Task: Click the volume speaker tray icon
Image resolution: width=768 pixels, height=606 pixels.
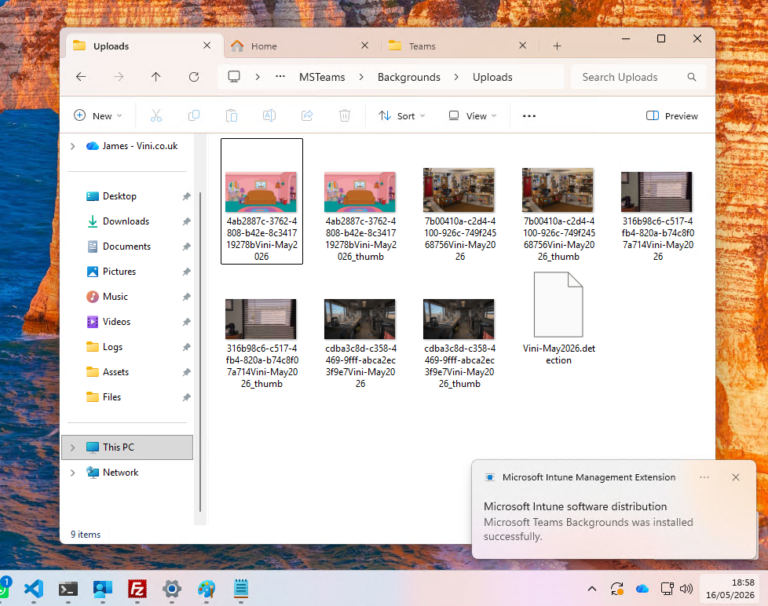Action: (x=687, y=588)
